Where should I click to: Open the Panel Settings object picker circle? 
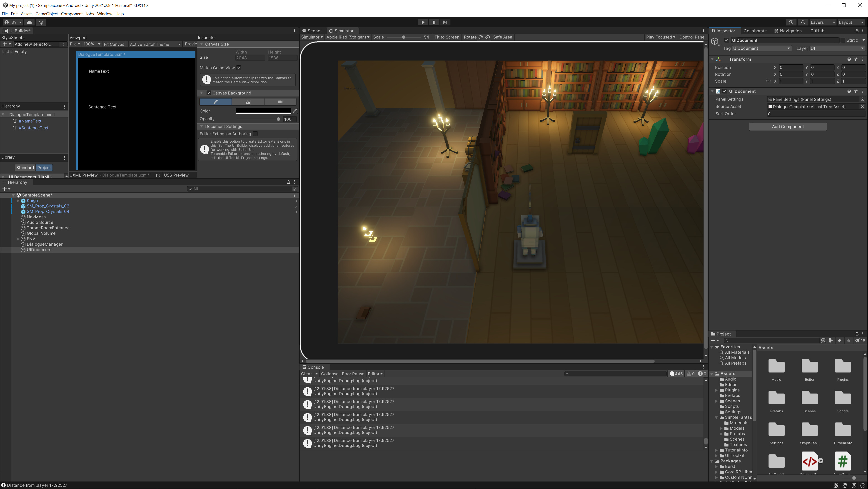pyautogui.click(x=862, y=99)
